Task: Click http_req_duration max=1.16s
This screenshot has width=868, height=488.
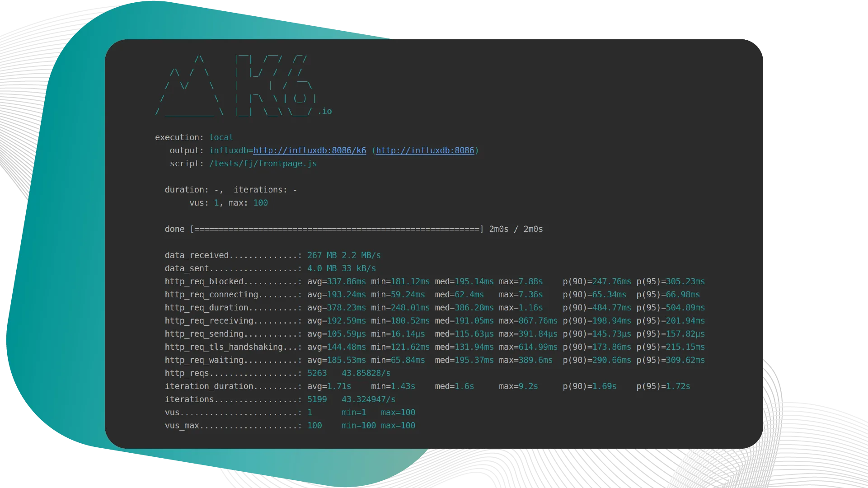Action: (x=521, y=308)
